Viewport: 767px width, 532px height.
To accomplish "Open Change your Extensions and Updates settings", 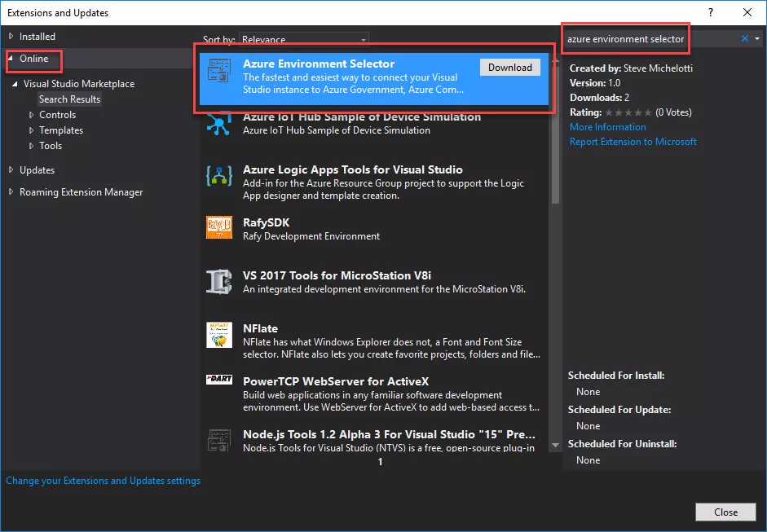I will (x=104, y=481).
